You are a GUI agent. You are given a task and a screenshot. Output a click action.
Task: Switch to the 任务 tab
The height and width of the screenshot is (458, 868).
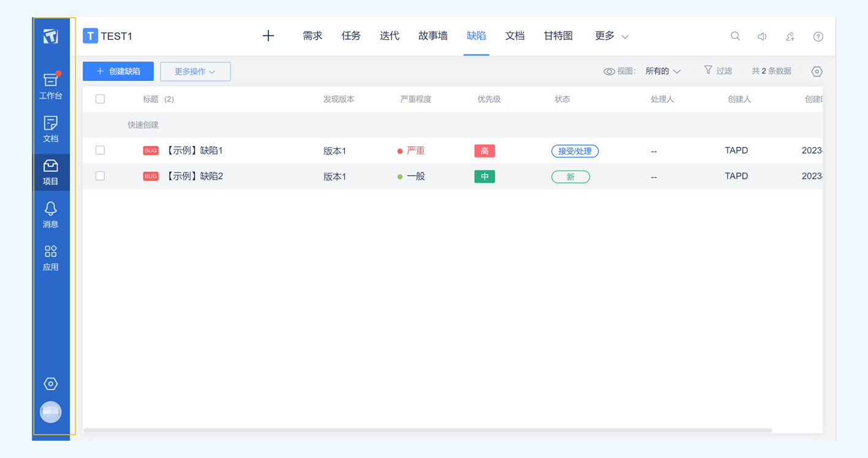click(x=351, y=36)
